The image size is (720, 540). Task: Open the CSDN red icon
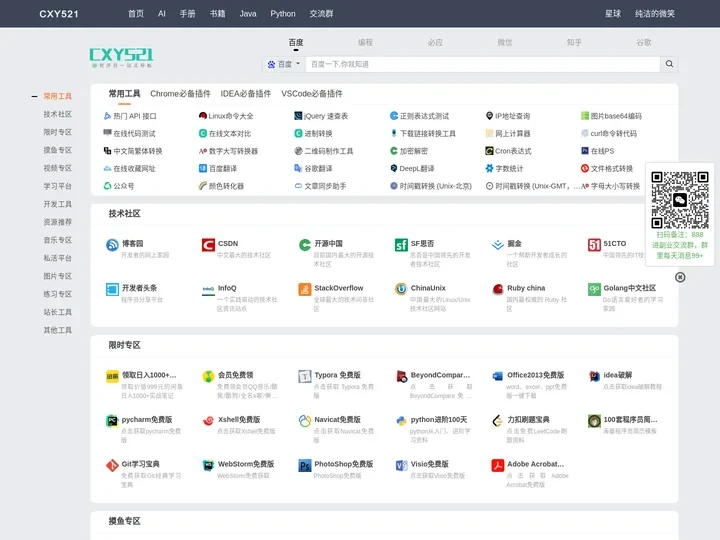click(208, 245)
